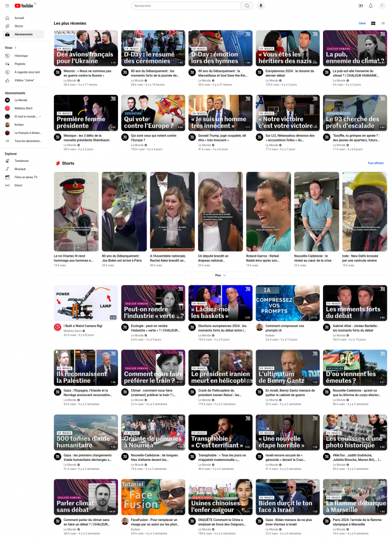Open the account avatar menu

coord(382,5)
